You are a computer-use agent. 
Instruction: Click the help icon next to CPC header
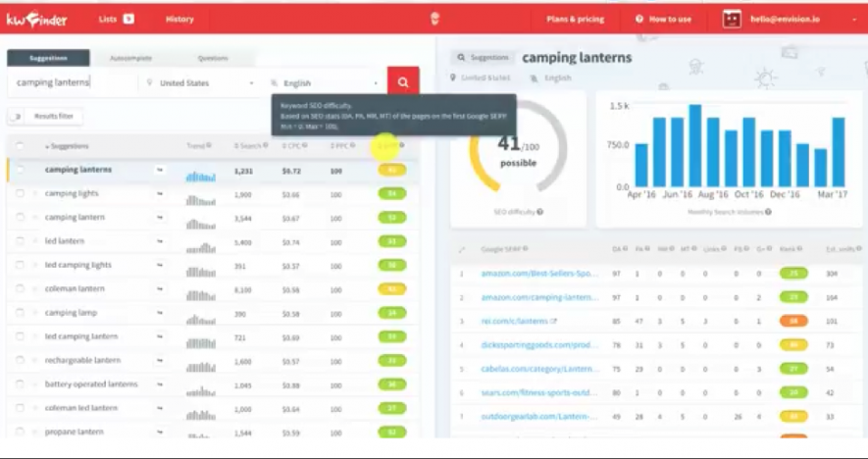(x=305, y=145)
